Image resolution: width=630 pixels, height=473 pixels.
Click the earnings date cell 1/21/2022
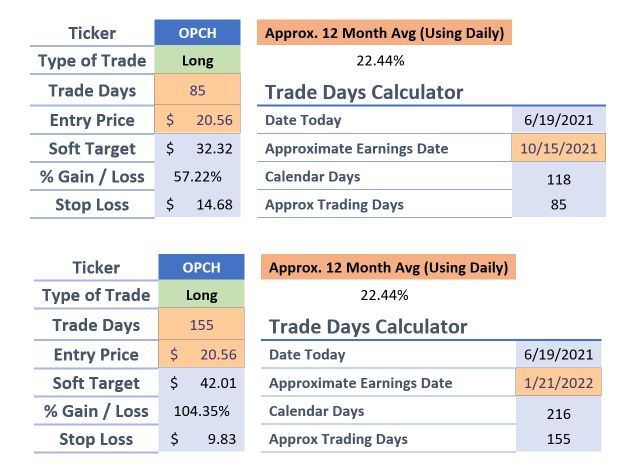(558, 383)
